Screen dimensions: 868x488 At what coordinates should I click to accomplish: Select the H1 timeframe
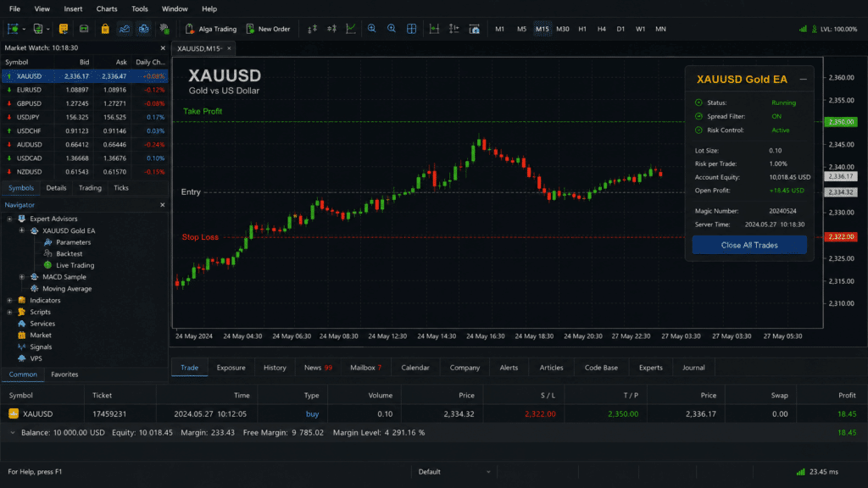[582, 29]
